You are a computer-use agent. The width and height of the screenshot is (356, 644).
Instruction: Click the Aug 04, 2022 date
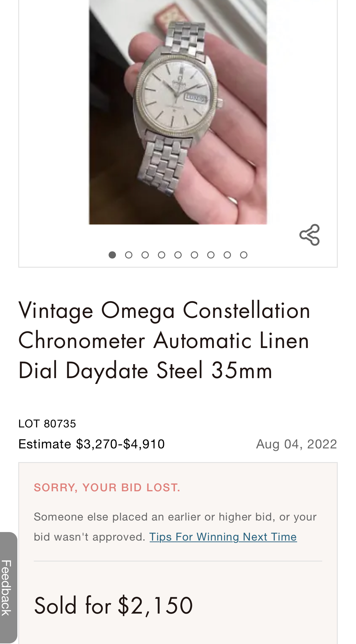pyautogui.click(x=296, y=444)
